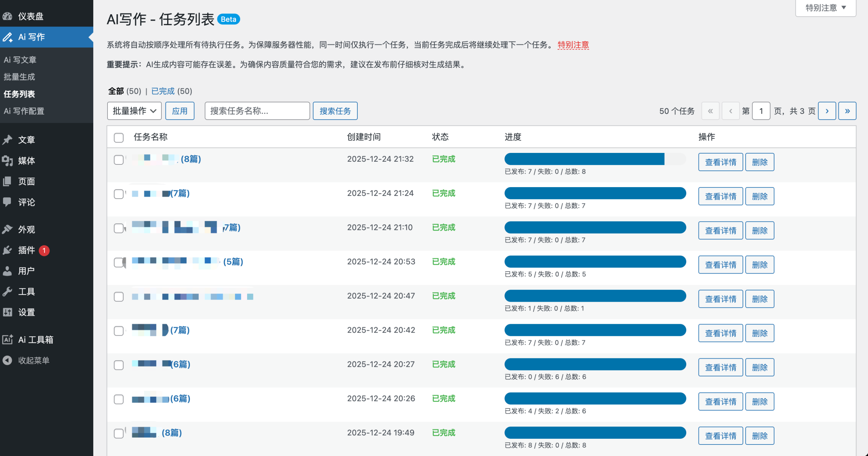The width and height of the screenshot is (868, 456).
Task: Click the Comments speech bubble icon
Action: [7, 202]
